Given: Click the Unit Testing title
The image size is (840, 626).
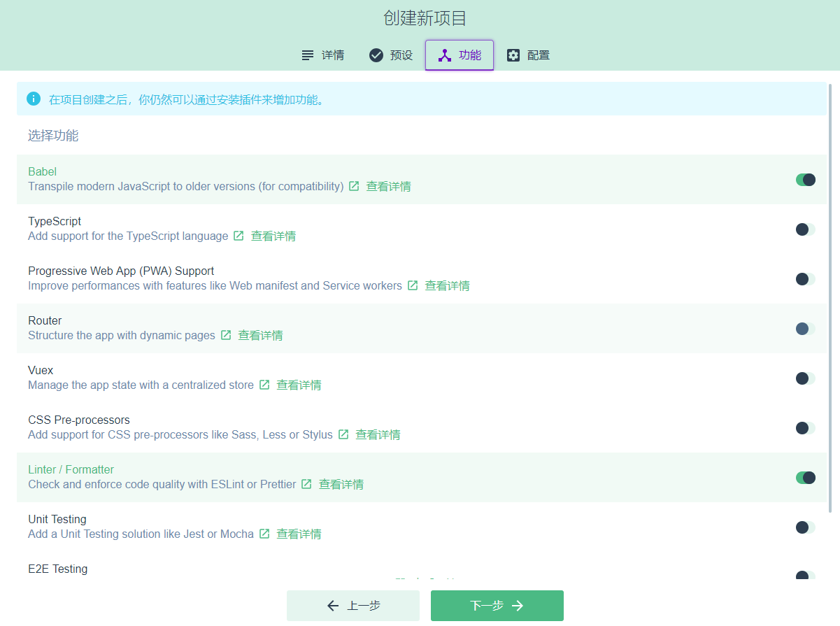Looking at the screenshot, I should [x=57, y=519].
